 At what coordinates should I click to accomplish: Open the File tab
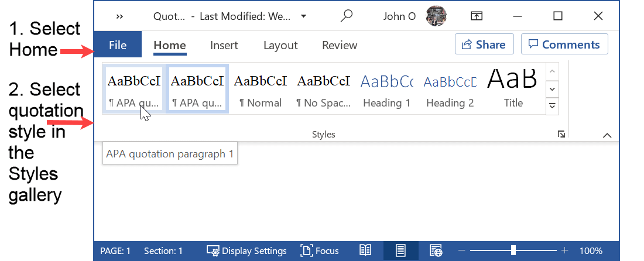(x=118, y=44)
